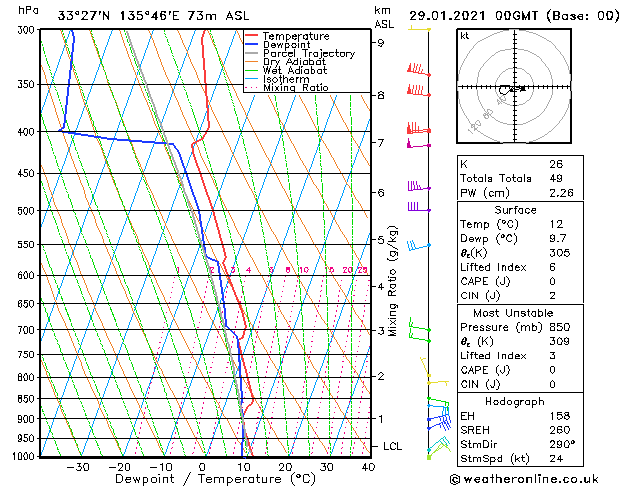The image size is (629, 486).
Task: Click the Surface theta-e value 305
Action: coord(560,253)
